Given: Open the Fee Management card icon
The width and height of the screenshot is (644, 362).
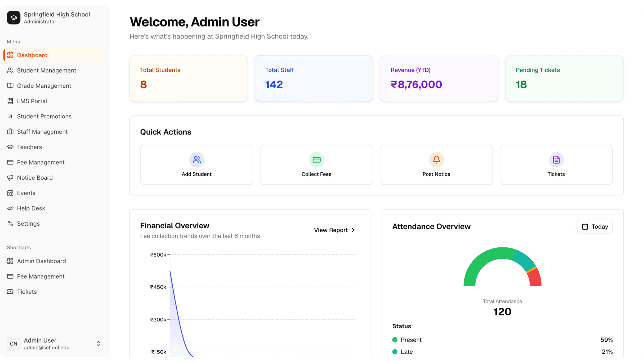Looking at the screenshot, I should (10, 162).
